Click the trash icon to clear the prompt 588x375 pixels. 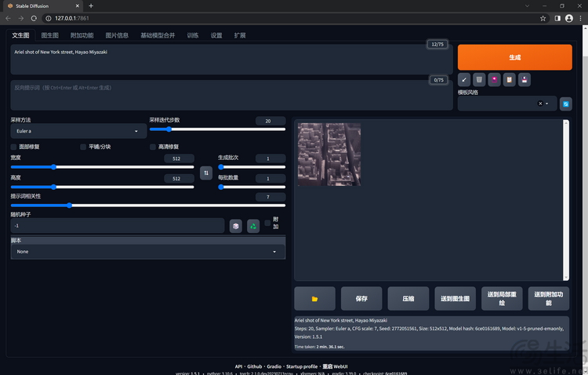[479, 79]
